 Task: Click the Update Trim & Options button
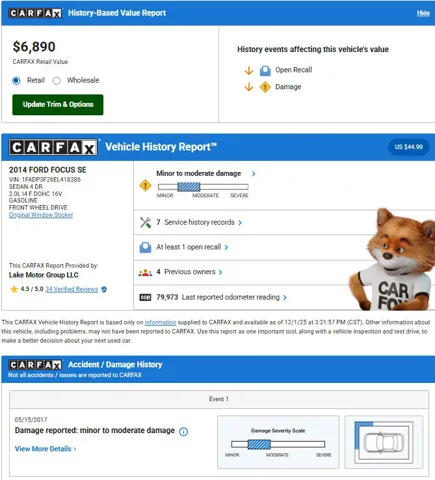click(x=58, y=105)
